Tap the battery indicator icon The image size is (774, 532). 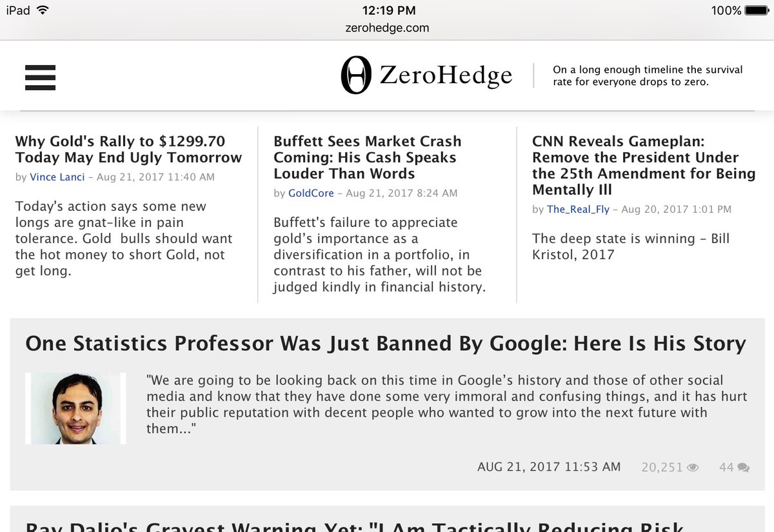click(757, 11)
